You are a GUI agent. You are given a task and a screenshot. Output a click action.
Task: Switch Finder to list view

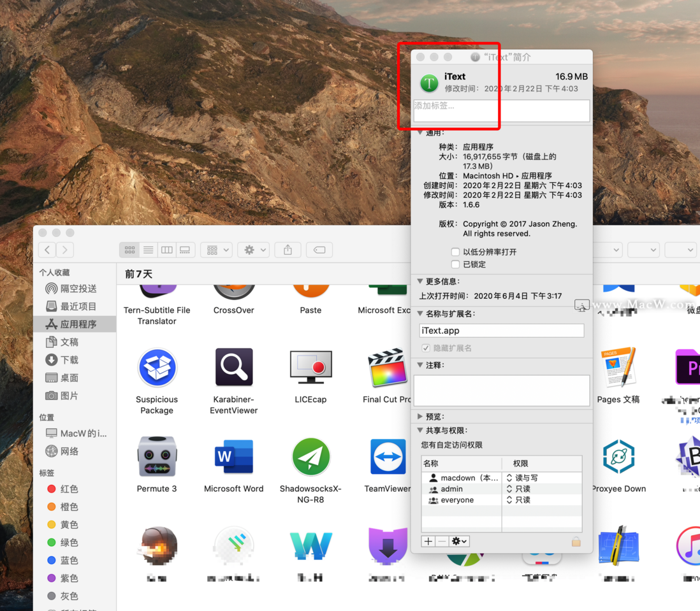coord(148,250)
